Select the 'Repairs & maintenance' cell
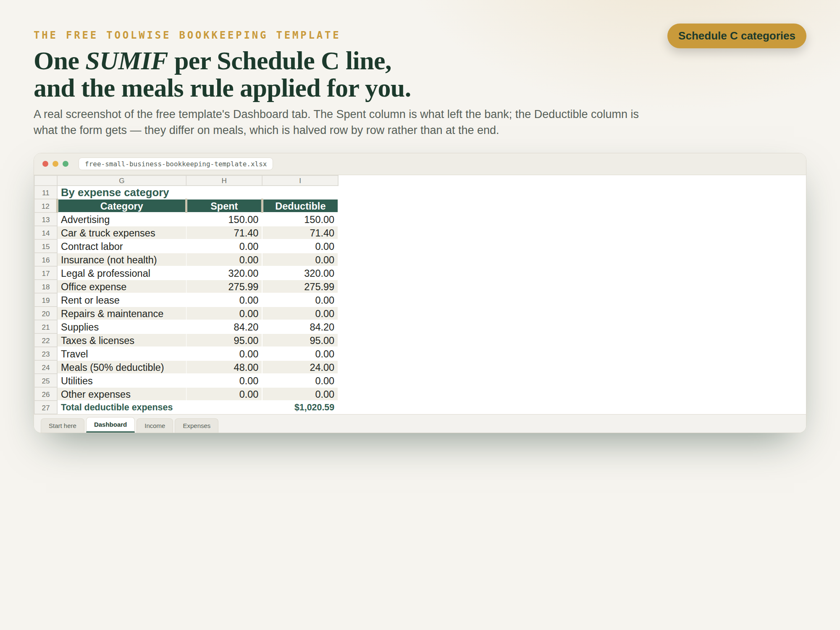The width and height of the screenshot is (840, 630). 122,314
